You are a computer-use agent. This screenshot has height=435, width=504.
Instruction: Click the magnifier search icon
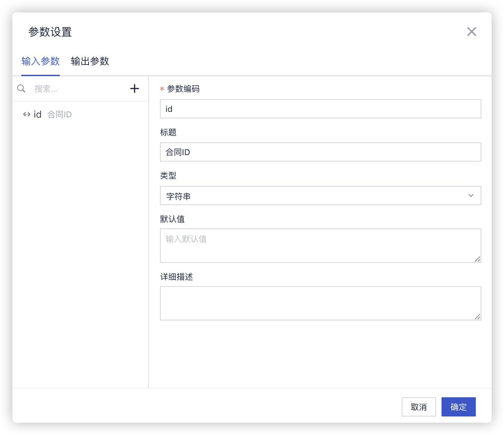[21, 89]
